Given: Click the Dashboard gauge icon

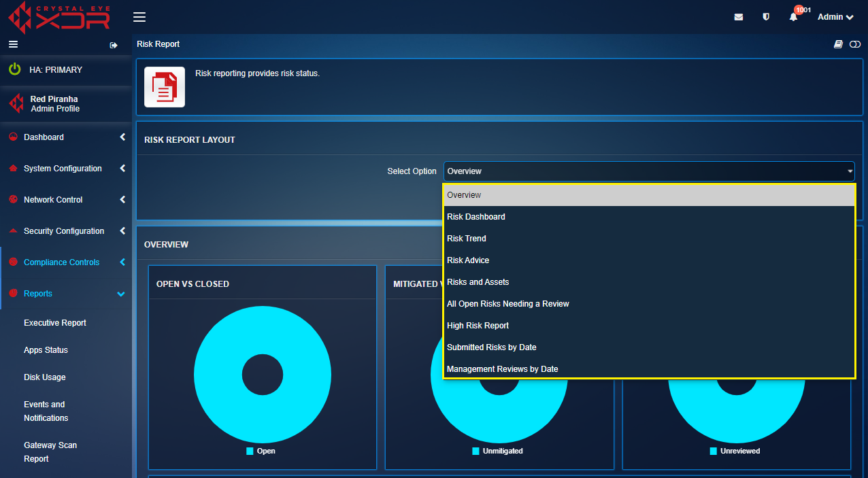Looking at the screenshot, I should coord(13,137).
